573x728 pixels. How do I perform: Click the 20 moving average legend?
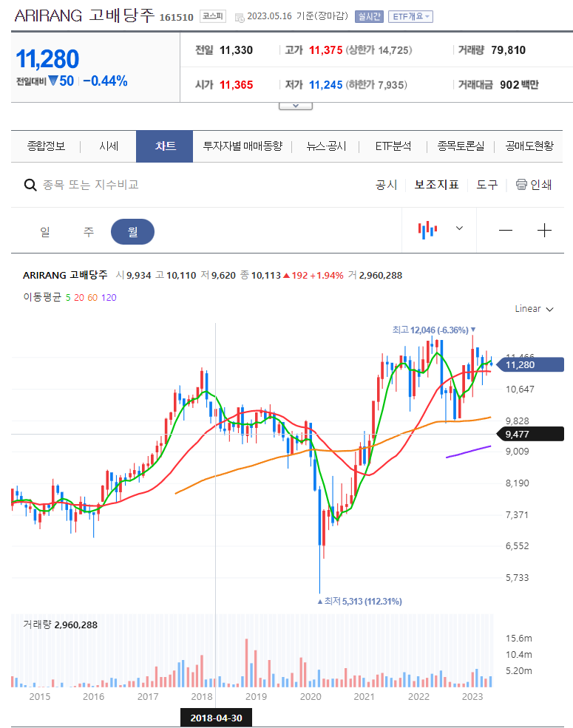coord(79,298)
